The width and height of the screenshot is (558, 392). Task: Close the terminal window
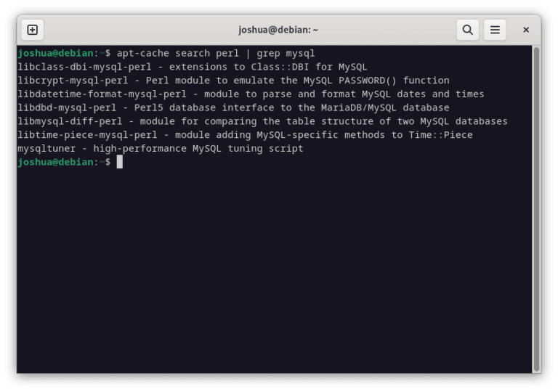pos(526,30)
